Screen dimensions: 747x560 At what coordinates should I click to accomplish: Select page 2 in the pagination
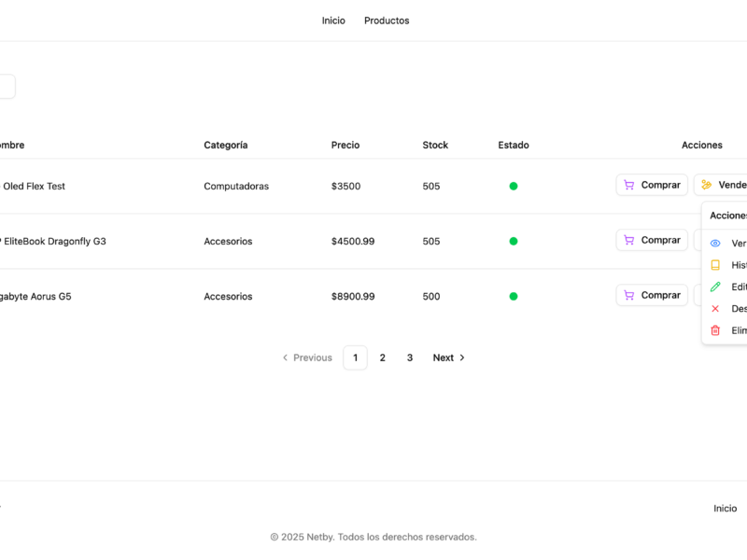[382, 357]
